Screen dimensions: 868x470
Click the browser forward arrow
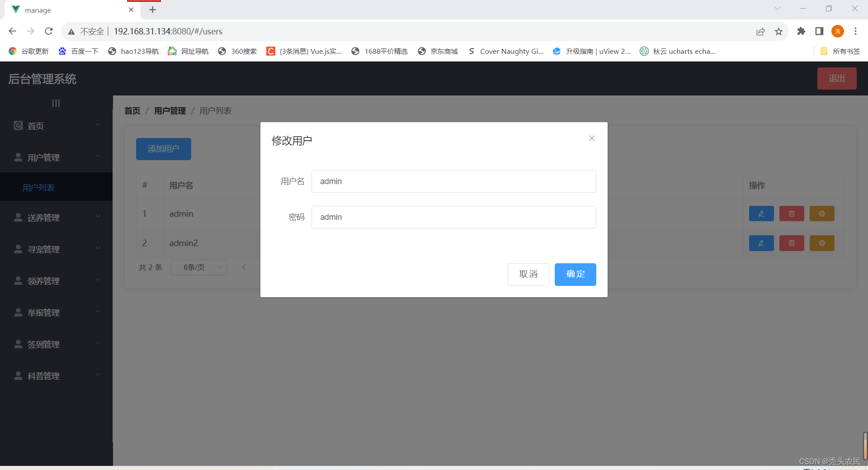point(31,31)
